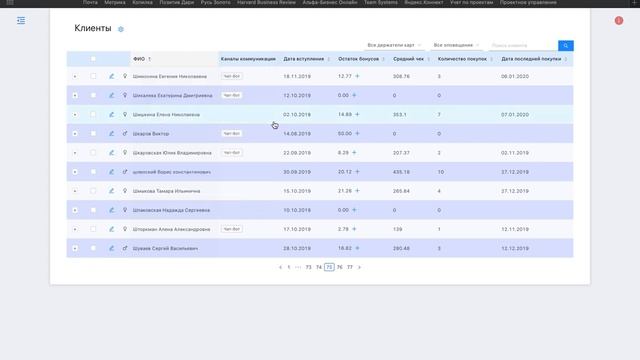640x360 pixels.
Task: Jump to page 1 in pagination
Action: [289, 267]
